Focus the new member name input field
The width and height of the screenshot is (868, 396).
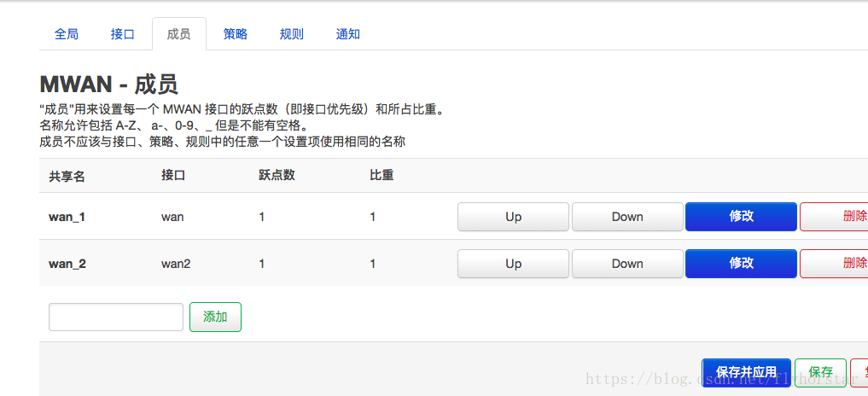(116, 317)
